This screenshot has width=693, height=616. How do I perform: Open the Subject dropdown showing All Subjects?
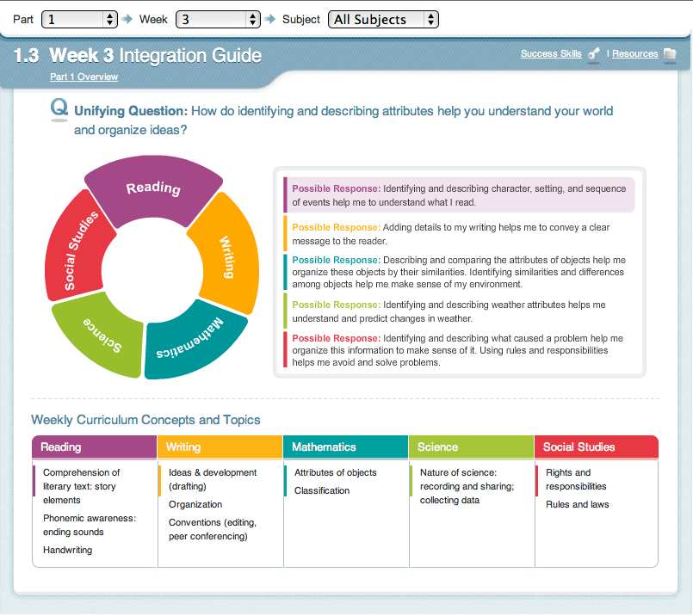[x=383, y=20]
